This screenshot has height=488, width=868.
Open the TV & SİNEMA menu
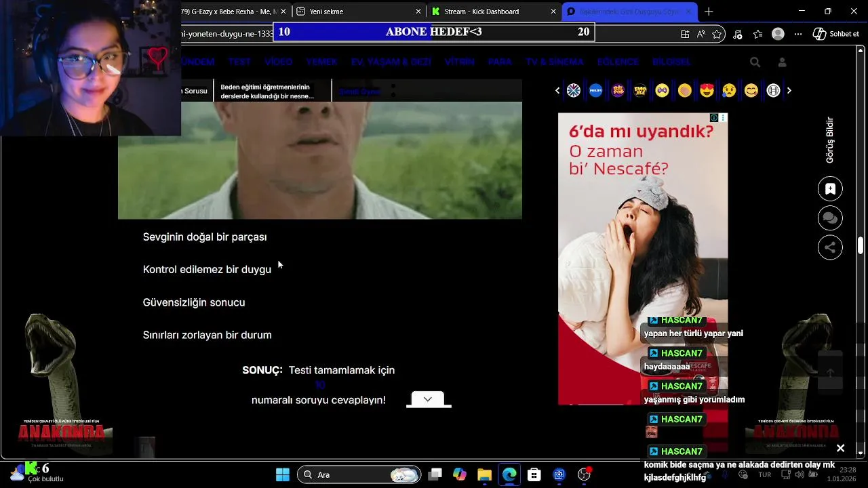[554, 62]
